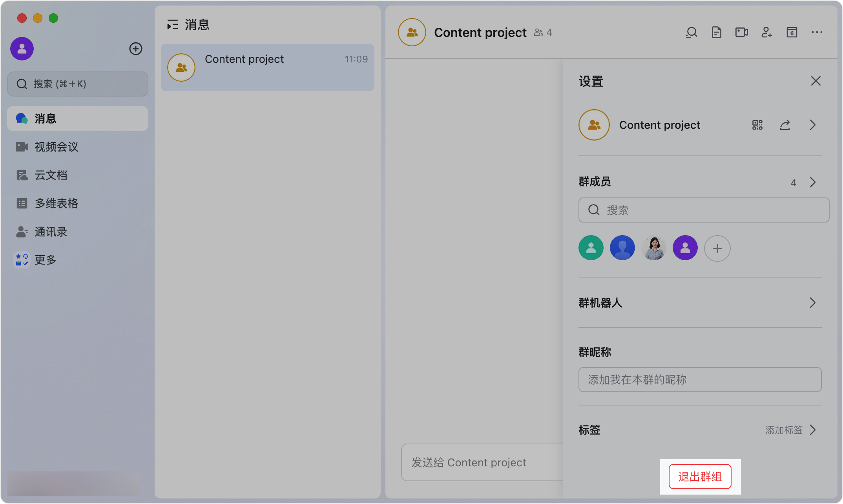Expand the 群机器人 group bots chevron
This screenshot has width=843, height=504.
(813, 303)
